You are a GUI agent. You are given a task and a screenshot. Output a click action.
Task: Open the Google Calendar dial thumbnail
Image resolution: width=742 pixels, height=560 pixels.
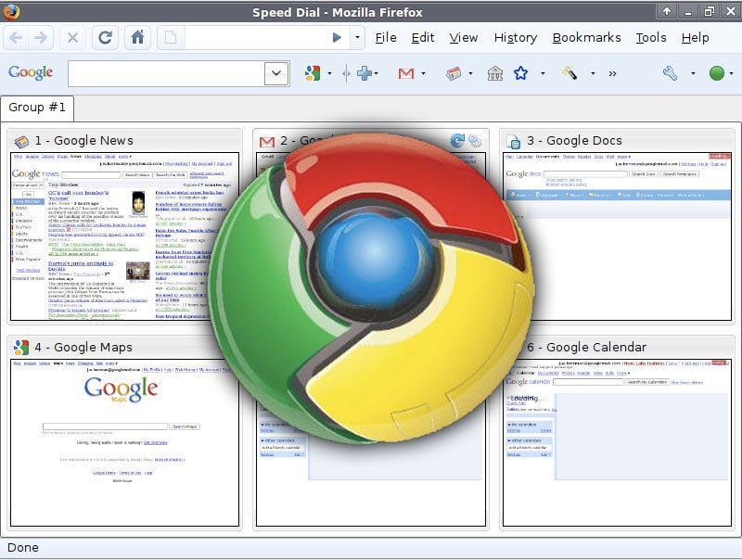click(617, 442)
